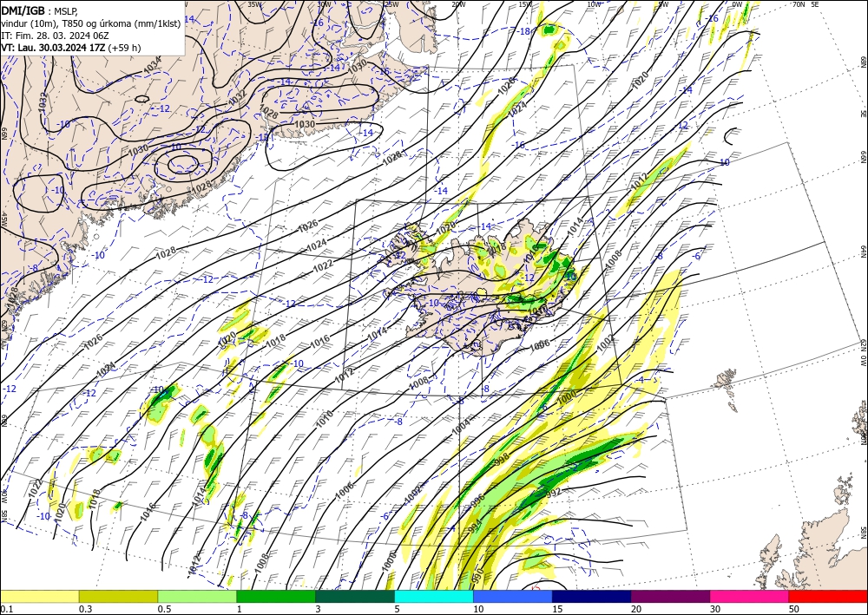Viewport: 868px width, 615px height.
Task: Click the light green 0.5–1 legend swatch
Action: pyautogui.click(x=197, y=596)
